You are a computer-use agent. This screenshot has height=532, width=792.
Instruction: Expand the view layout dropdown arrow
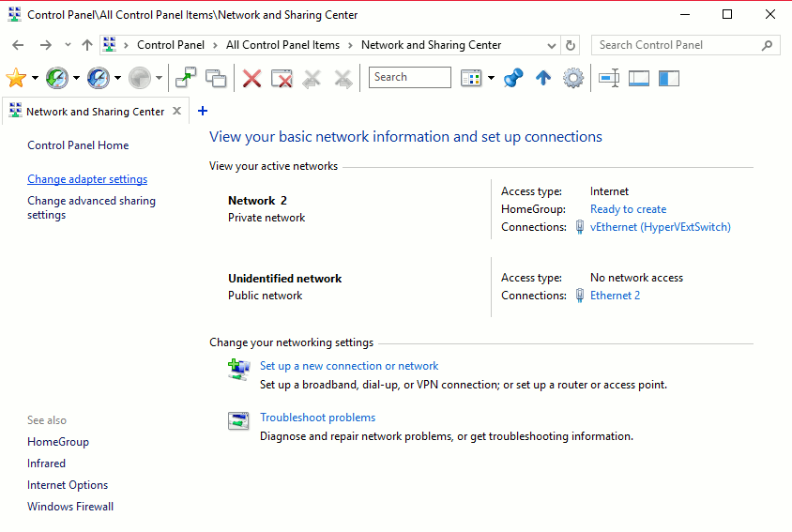pos(491,78)
